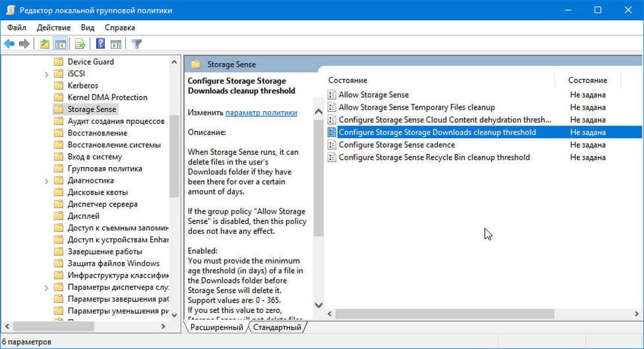Screen dimensions: 644x349
Task: Click the Дисплей folder icon
Action: pyautogui.click(x=58, y=216)
